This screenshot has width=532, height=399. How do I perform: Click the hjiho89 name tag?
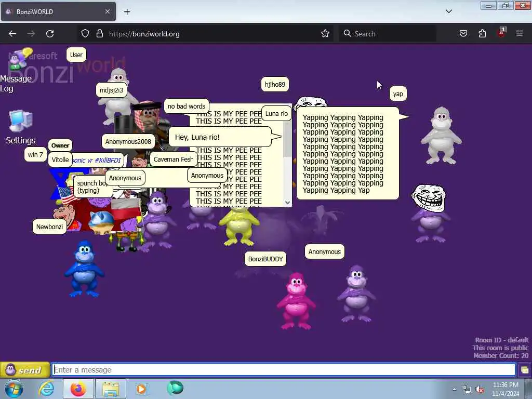[x=275, y=84]
